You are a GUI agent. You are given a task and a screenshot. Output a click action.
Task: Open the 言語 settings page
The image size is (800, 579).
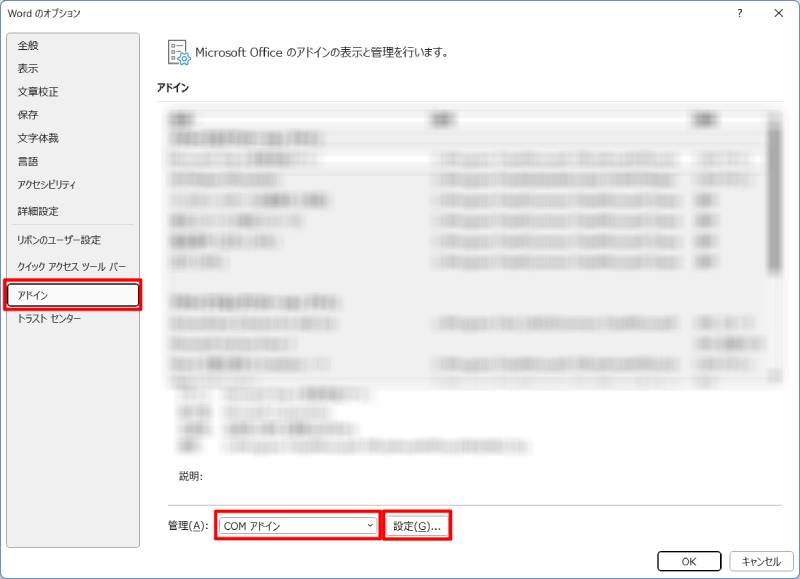[27, 161]
